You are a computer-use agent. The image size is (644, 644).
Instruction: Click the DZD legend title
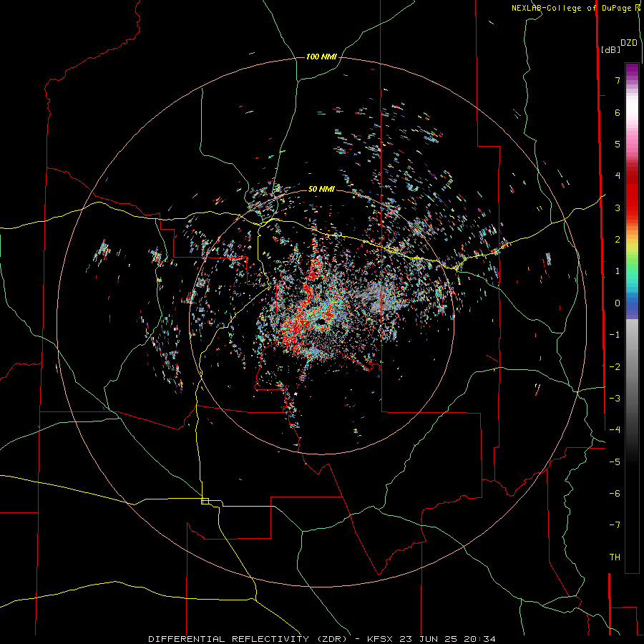coord(629,43)
